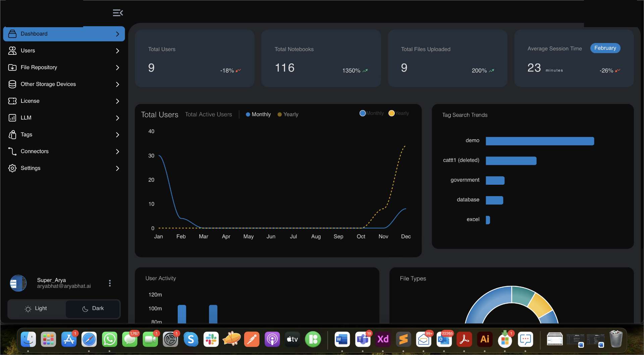Open the user options three-dot menu
Viewport: 644px width, 355px height.
pos(110,283)
